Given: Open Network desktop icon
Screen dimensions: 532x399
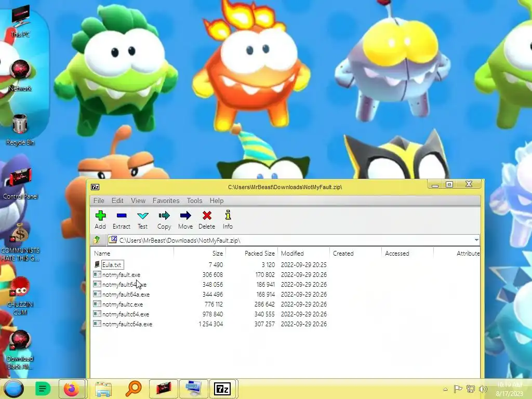Looking at the screenshot, I should pos(20,75).
